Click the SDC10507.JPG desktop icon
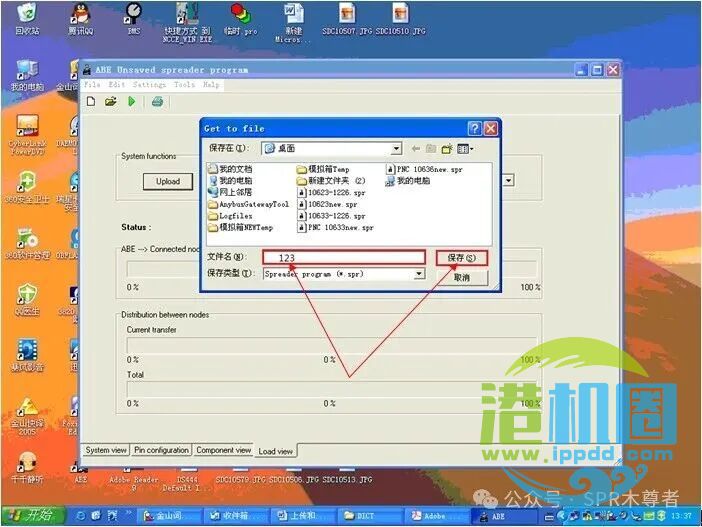This screenshot has width=702, height=527. 347,19
